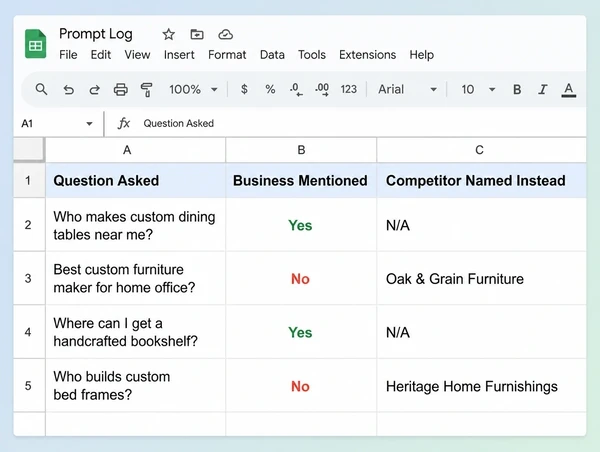The height and width of the screenshot is (452, 600).
Task: Select the Oak & Grain Furniture cell
Action: pyautogui.click(x=481, y=278)
